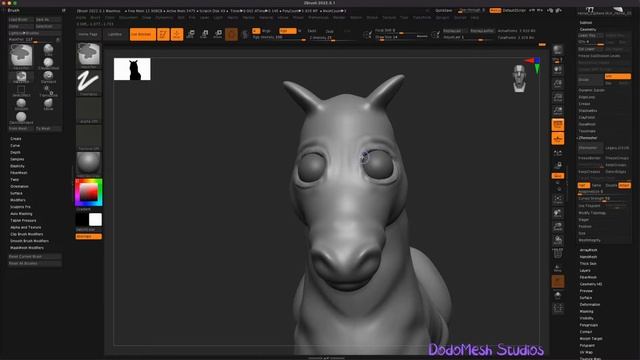The width and height of the screenshot is (640, 360).
Task: Toggle the Floor grid icon
Action: coord(558,139)
